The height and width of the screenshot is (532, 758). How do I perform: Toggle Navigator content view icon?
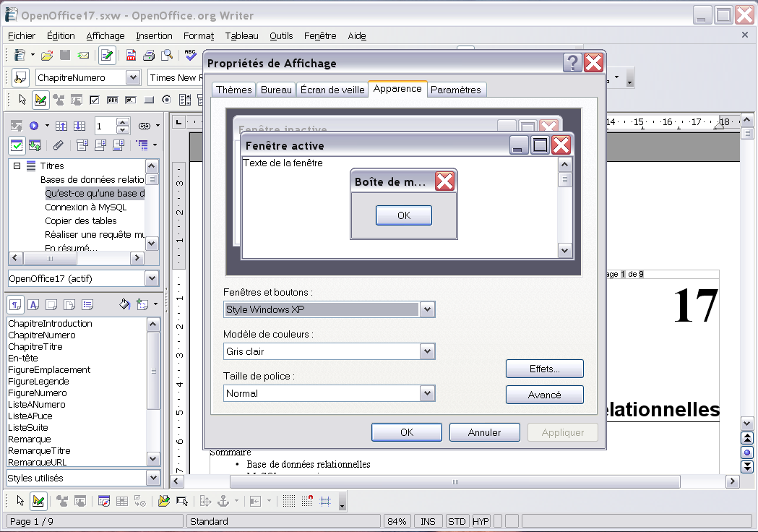[34, 145]
